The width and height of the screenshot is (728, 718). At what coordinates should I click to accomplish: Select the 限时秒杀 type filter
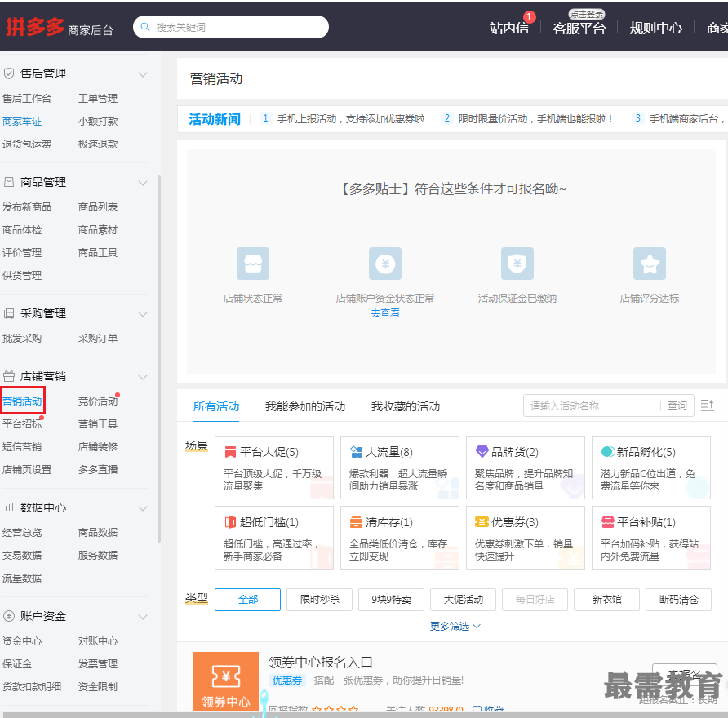[319, 599]
